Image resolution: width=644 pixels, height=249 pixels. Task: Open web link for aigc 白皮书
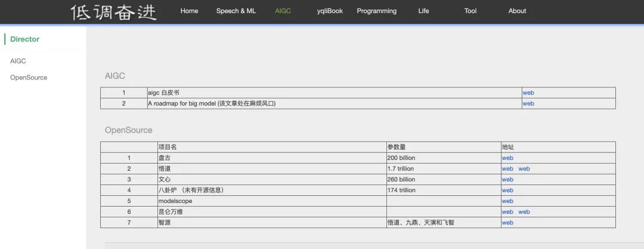[528, 93]
